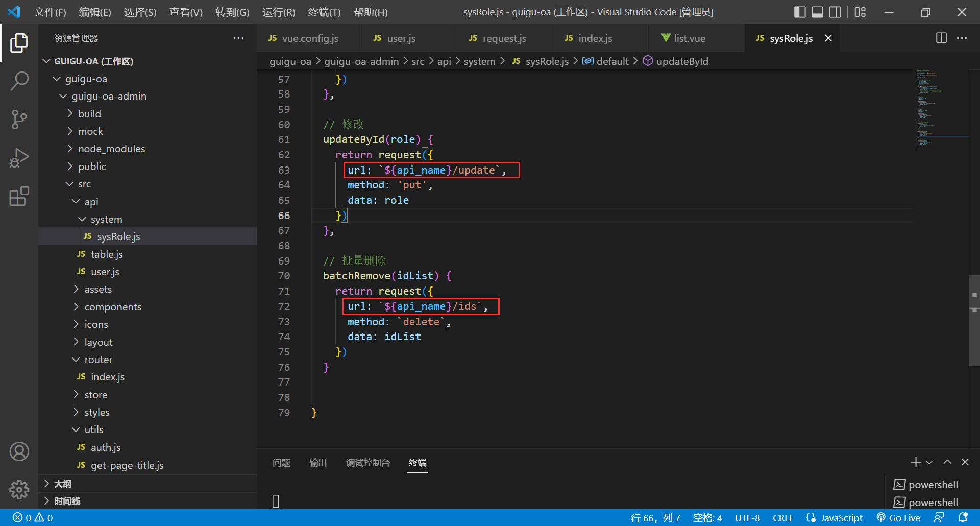
Task: Open the Search view in activity bar
Action: (19, 81)
